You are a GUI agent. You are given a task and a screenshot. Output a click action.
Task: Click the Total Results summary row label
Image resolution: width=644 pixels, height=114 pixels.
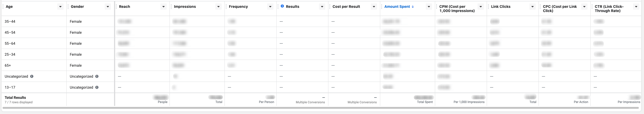click(x=15, y=98)
